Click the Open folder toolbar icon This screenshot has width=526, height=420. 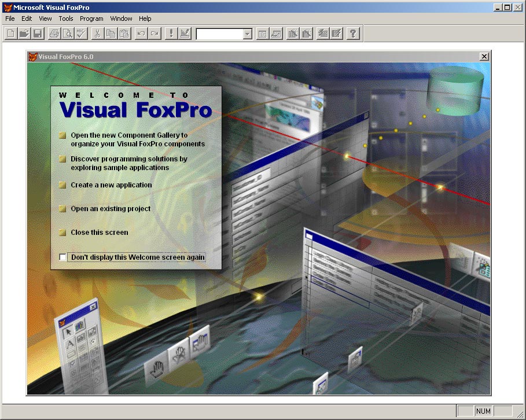[24, 34]
